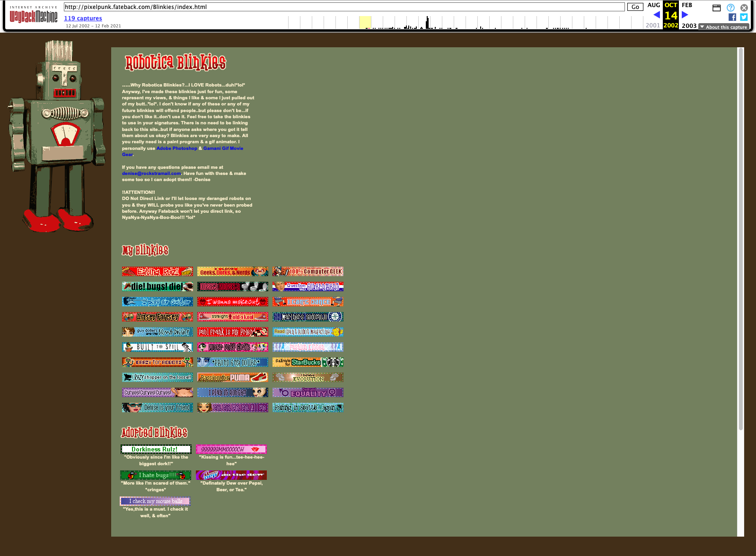The image size is (756, 556).
Task: Click the Wayback Machine logo
Action: point(33,17)
